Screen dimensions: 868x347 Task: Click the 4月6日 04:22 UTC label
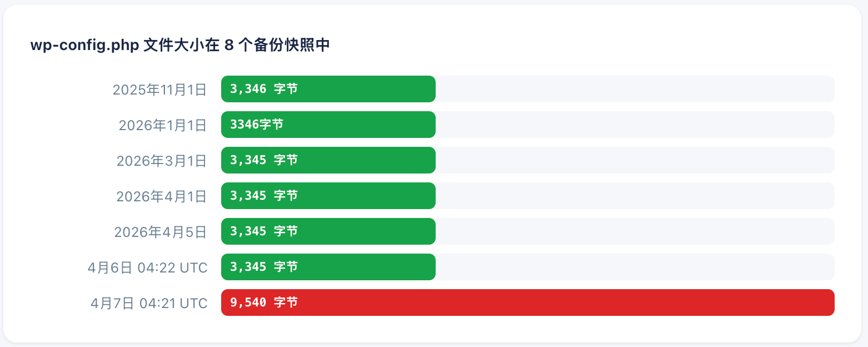coord(147,267)
